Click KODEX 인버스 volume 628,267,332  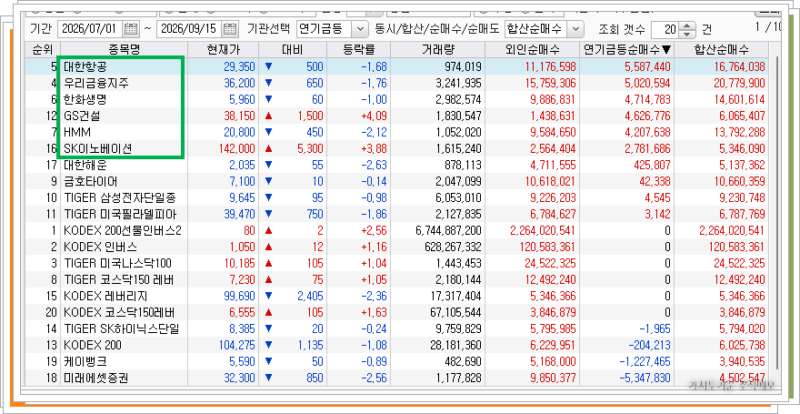[452, 247]
